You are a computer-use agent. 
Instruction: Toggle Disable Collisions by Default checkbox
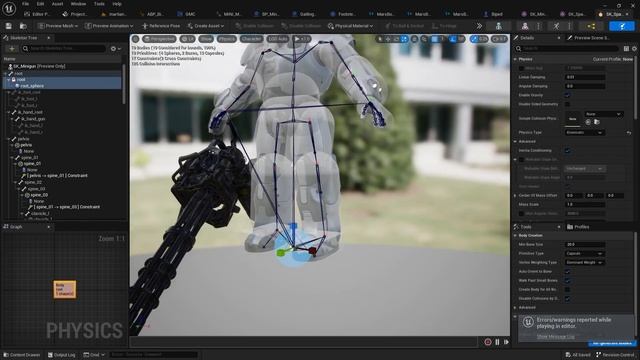click(x=567, y=298)
